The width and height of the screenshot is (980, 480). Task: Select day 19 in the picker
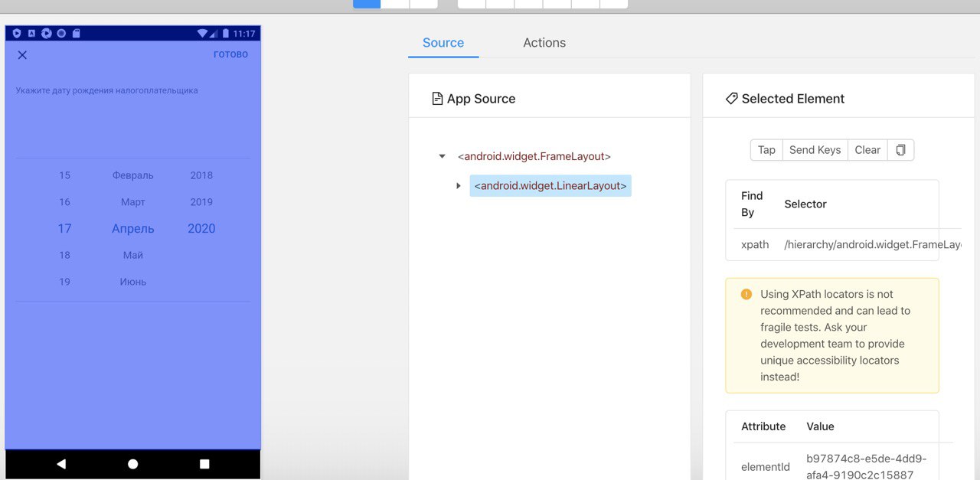click(x=64, y=282)
